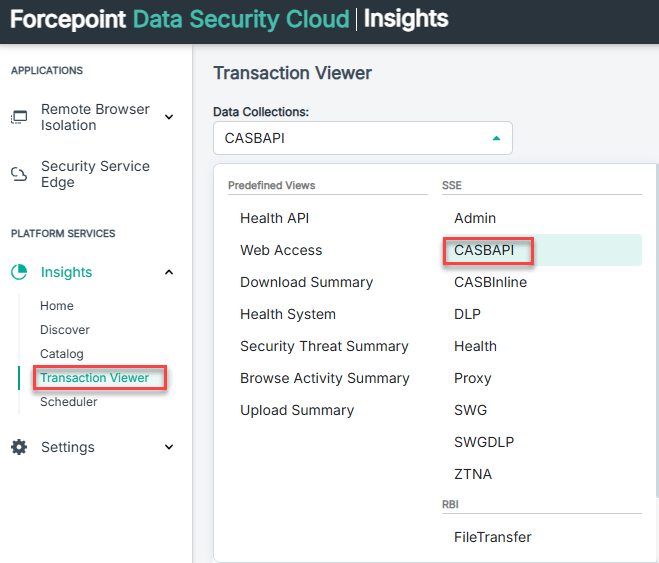
Task: Click the Remote Browser Isolation monitor icon
Action: [19, 118]
